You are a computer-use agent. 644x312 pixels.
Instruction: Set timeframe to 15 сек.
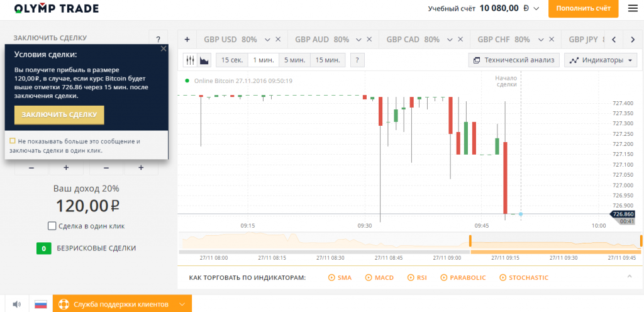[x=232, y=60]
